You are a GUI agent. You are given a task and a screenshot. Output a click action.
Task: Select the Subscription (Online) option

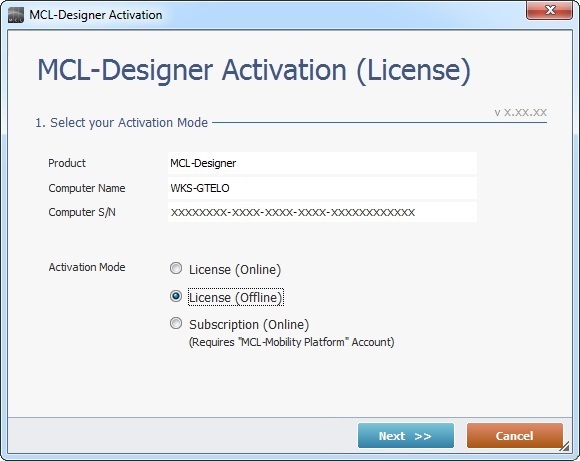(x=176, y=324)
